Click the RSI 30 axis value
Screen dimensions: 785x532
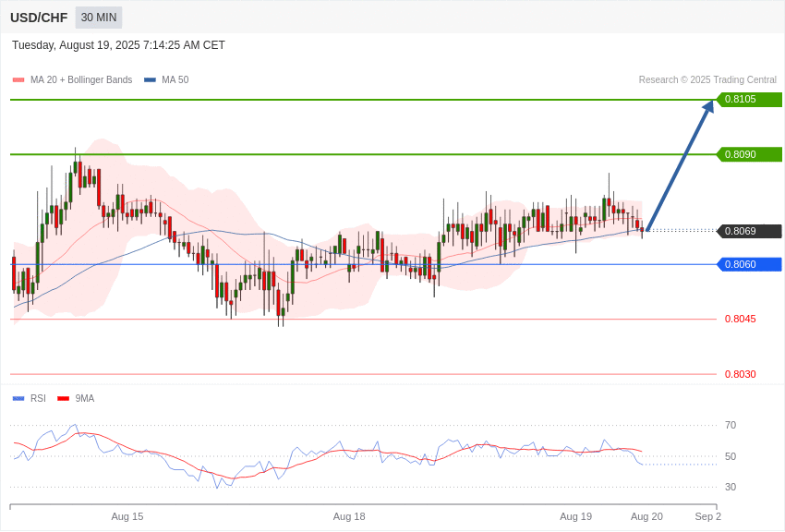[x=731, y=487]
